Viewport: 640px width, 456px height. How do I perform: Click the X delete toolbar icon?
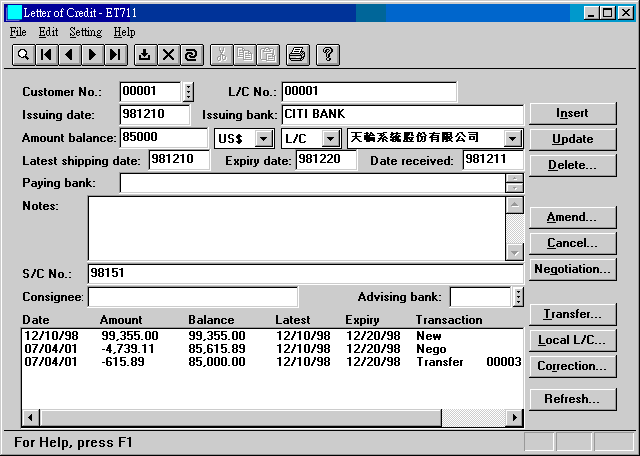(x=168, y=55)
